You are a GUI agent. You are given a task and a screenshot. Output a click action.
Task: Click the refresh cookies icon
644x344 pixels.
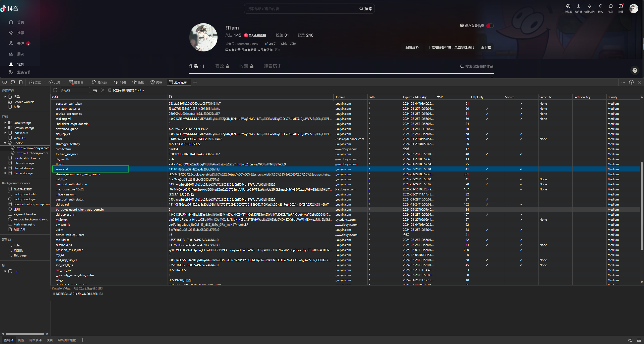(55, 90)
